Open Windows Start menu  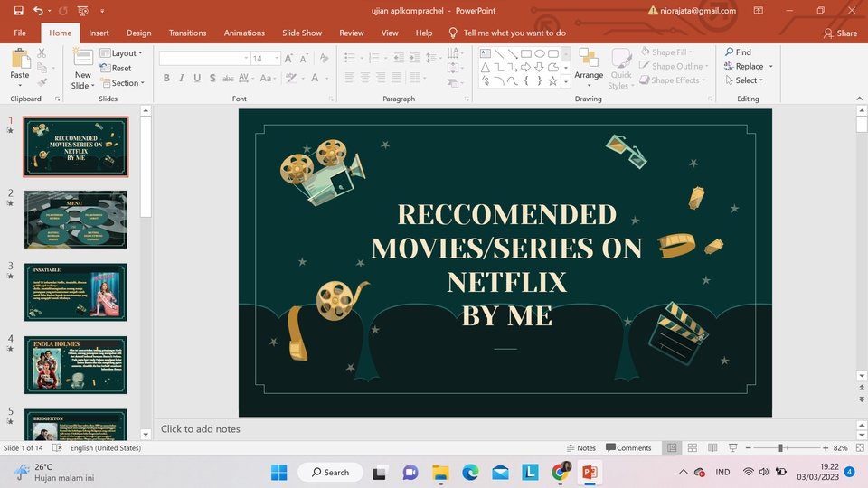[279, 472]
